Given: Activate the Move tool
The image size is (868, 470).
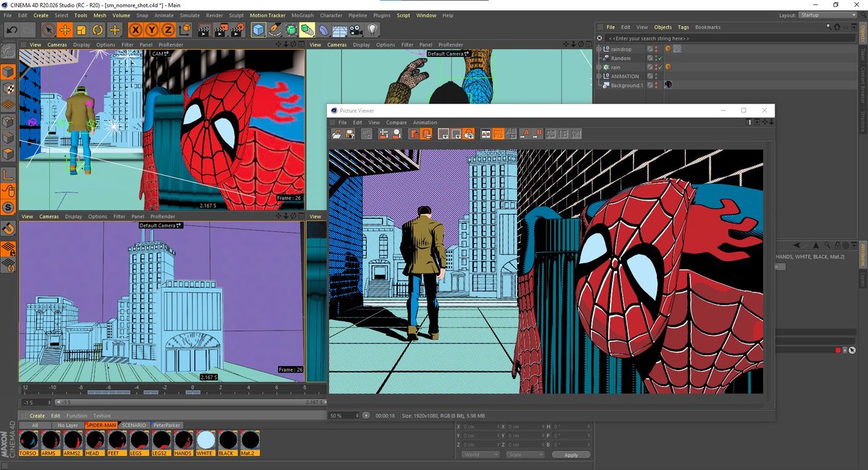Looking at the screenshot, I should pos(65,30).
